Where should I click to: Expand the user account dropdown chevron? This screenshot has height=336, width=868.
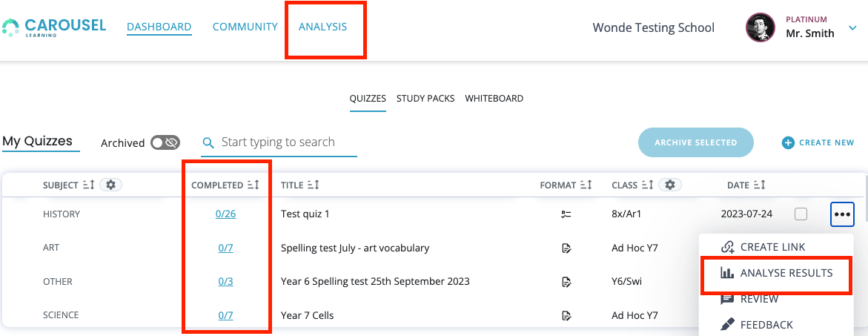[x=852, y=27]
